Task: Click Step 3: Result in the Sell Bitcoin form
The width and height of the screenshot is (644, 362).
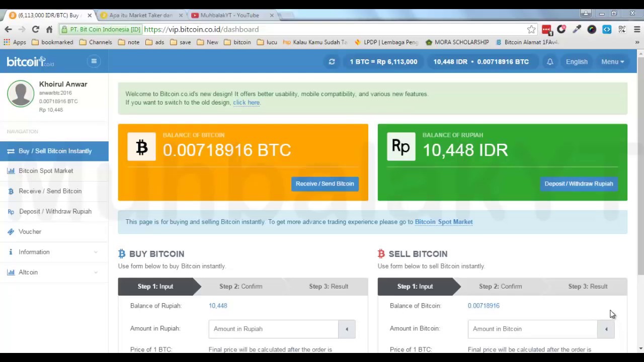Action: click(588, 287)
